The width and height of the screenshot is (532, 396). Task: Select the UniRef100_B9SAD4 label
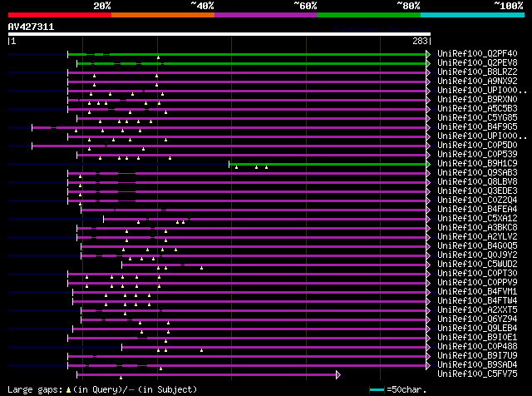[x=477, y=365]
